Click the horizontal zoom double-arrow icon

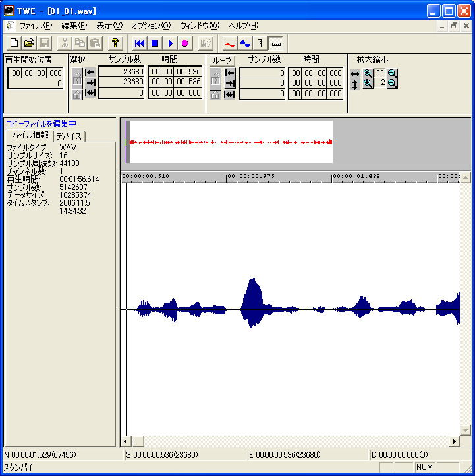[x=355, y=74]
